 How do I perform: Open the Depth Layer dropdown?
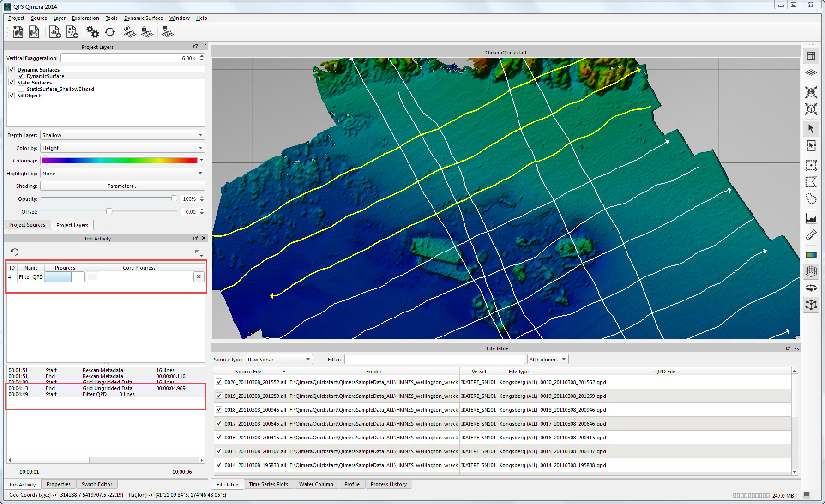pyautogui.click(x=122, y=135)
